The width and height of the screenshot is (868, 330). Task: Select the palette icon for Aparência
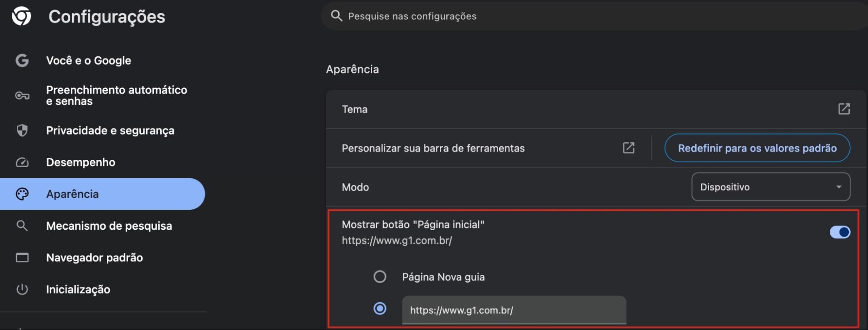(22, 194)
